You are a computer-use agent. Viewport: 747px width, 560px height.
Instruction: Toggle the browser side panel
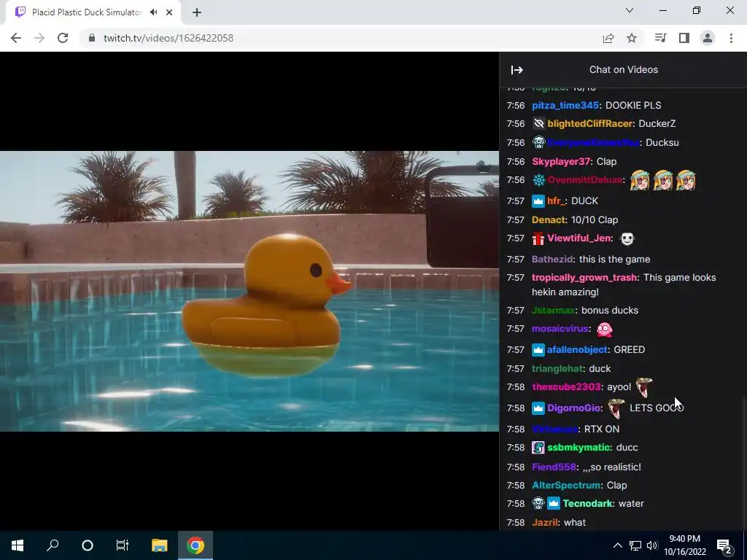684,38
